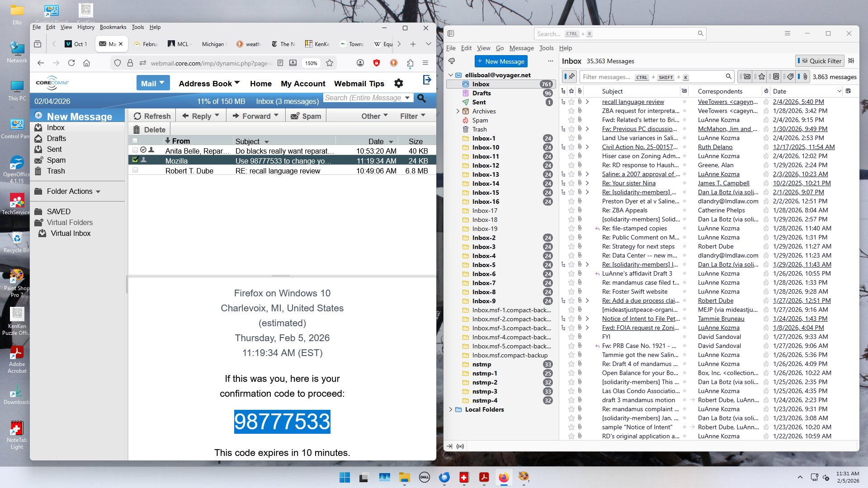Uncheck the Mozilla message checkbox
Image resolution: width=868 pixels, height=488 pixels.
135,160
